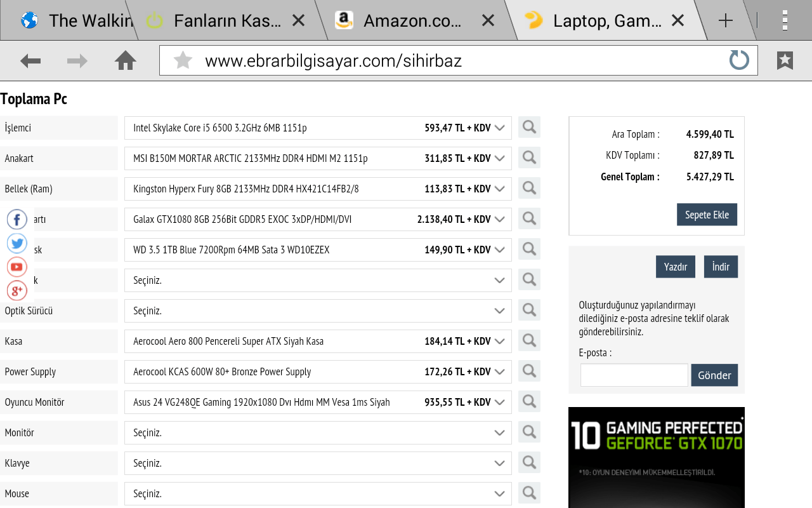812x508 pixels.
Task: Expand the Anakart dropdown with MSI B150M
Action: pos(318,158)
